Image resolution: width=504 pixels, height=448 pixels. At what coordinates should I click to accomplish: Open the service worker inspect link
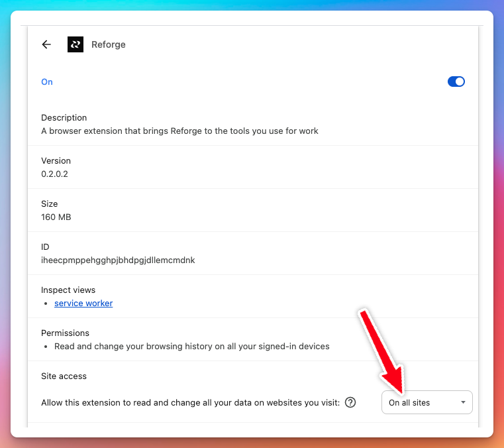coord(83,304)
